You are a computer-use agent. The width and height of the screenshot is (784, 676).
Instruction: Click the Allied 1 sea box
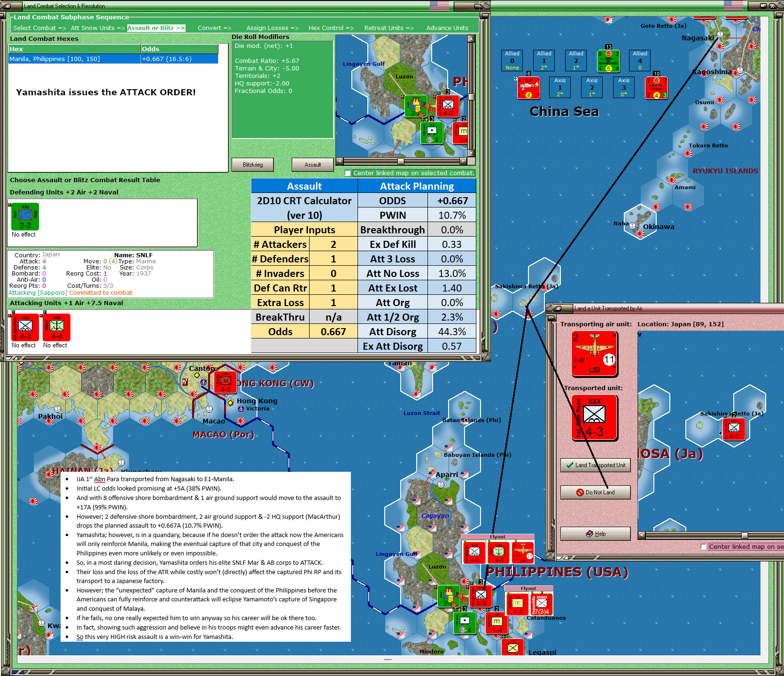tap(544, 61)
